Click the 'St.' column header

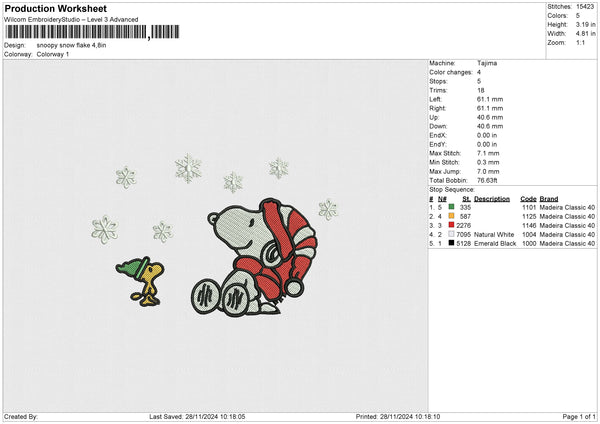[466, 199]
